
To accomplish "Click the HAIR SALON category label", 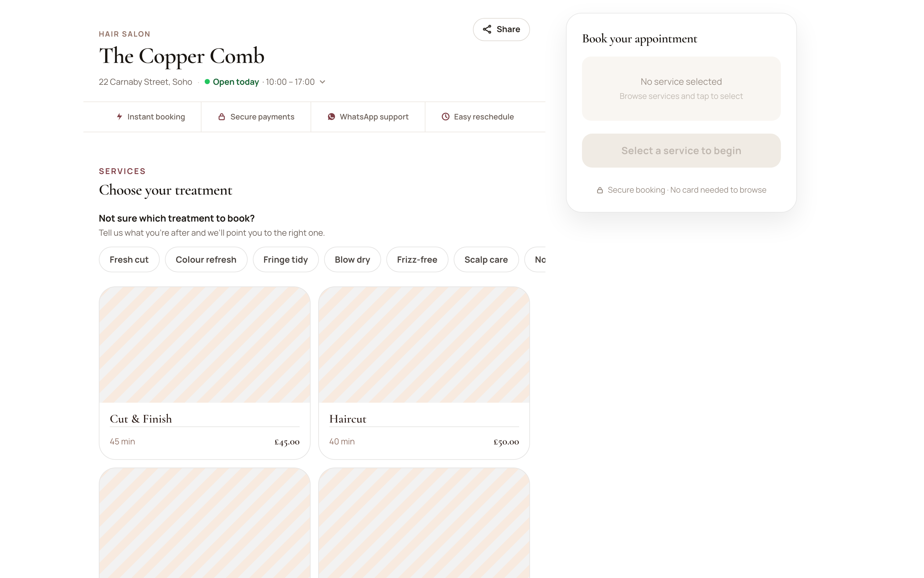I will 124,34.
